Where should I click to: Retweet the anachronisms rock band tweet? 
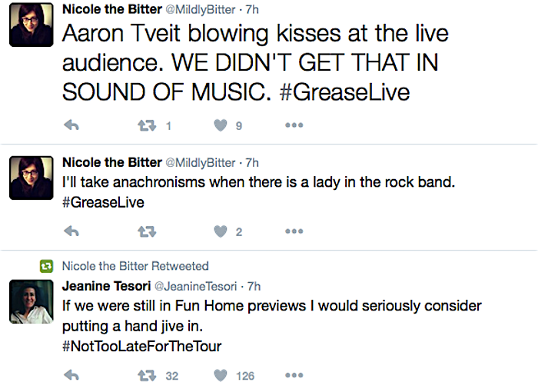click(145, 231)
